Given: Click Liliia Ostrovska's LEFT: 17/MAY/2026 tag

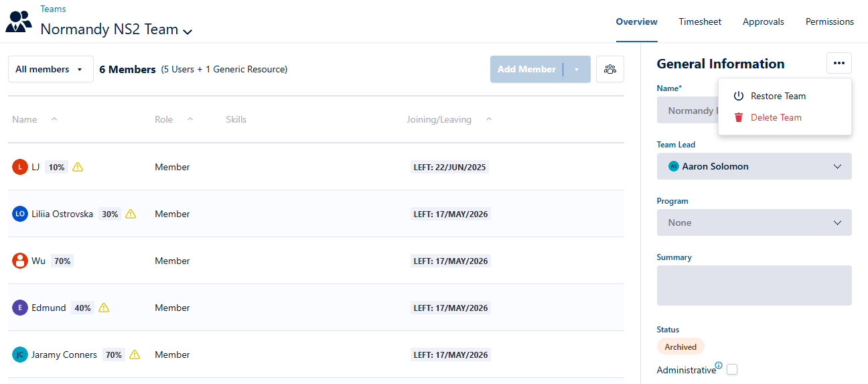Looking at the screenshot, I should click(451, 214).
